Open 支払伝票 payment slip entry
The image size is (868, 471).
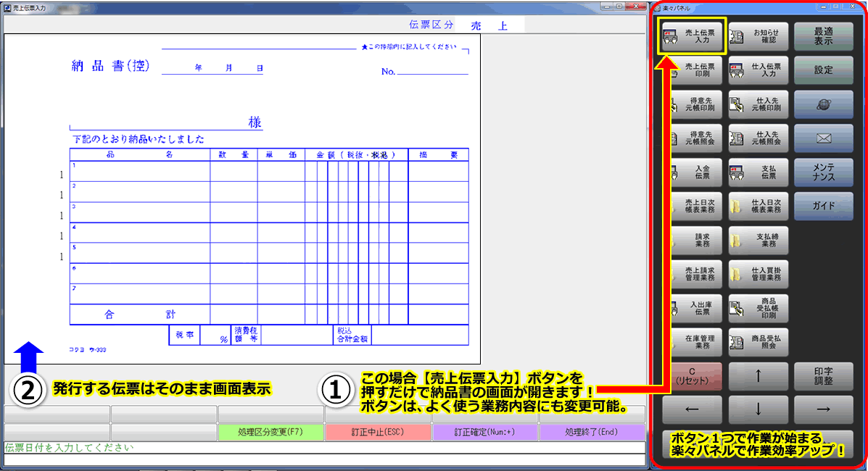coord(758,172)
